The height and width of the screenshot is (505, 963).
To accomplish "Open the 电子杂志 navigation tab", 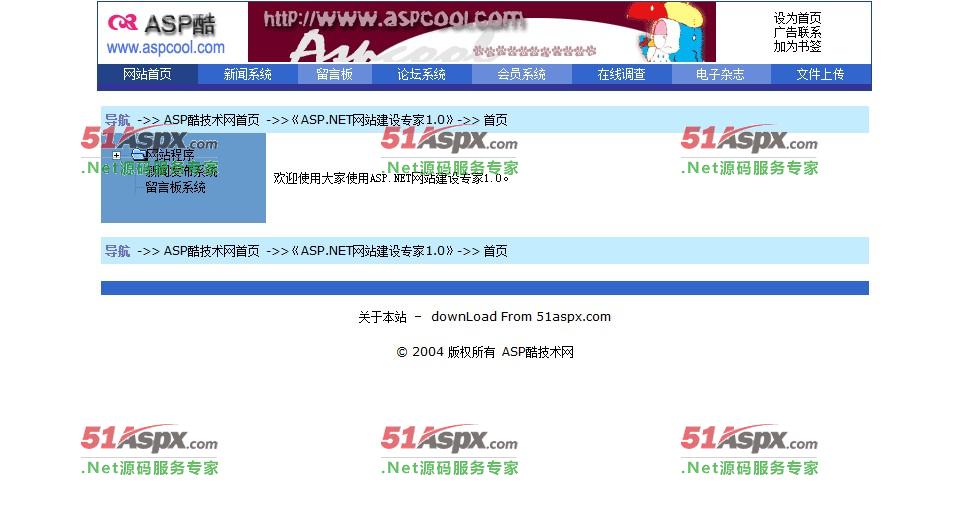I will [x=720, y=74].
